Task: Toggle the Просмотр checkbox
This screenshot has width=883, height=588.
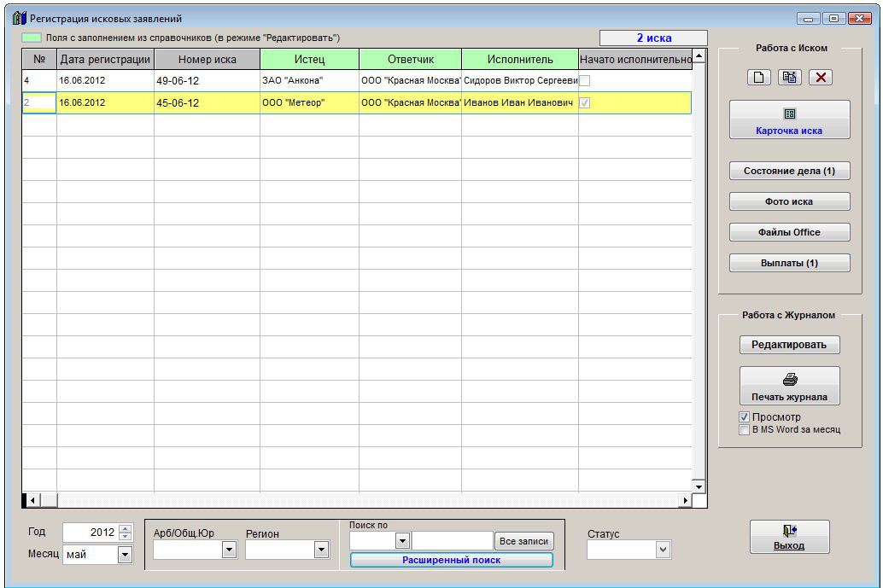Action: [x=745, y=417]
